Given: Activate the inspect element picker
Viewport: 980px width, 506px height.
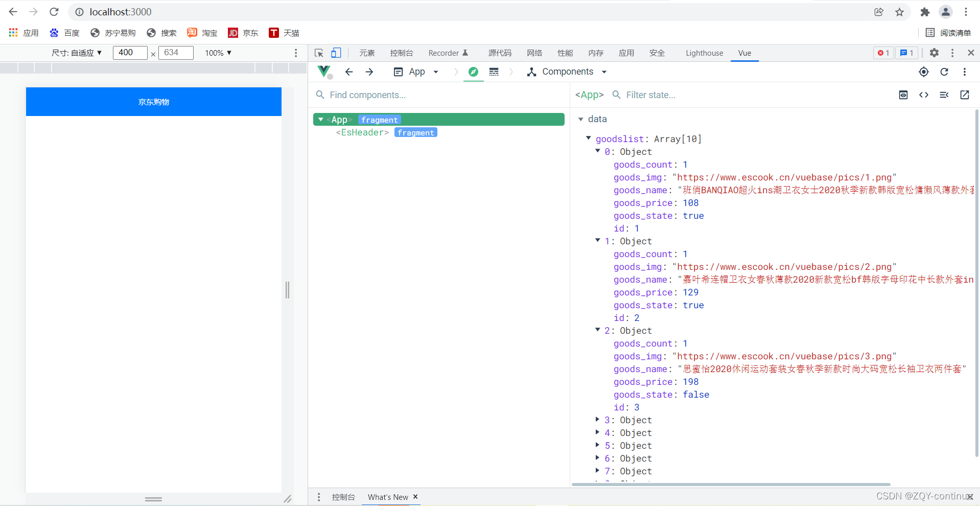Looking at the screenshot, I should point(319,53).
